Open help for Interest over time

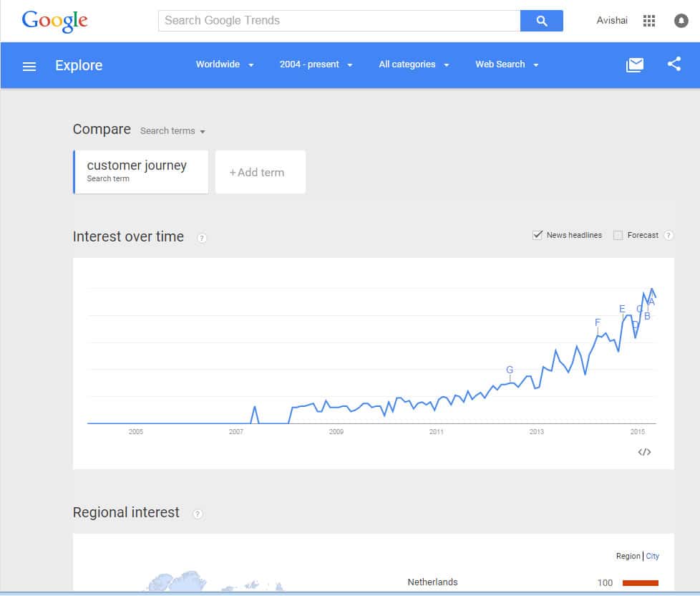click(202, 238)
